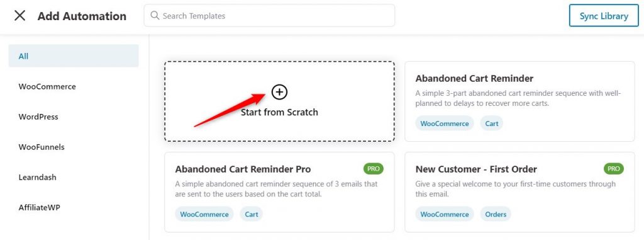Open Abandoned Cart Reminder Pro template
The width and height of the screenshot is (644, 240).
click(279, 192)
